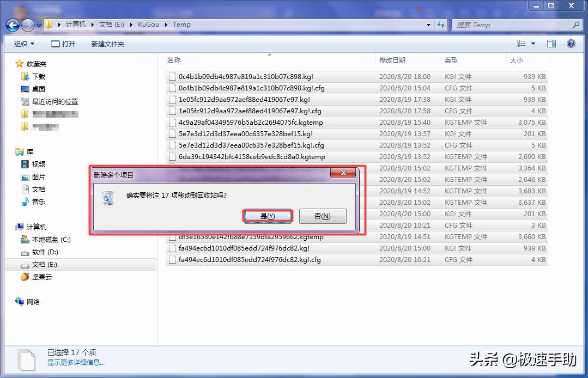This screenshot has width=588, height=378.
Task: Open 本地磁盘 (C:) drive
Action: pyautogui.click(x=51, y=240)
